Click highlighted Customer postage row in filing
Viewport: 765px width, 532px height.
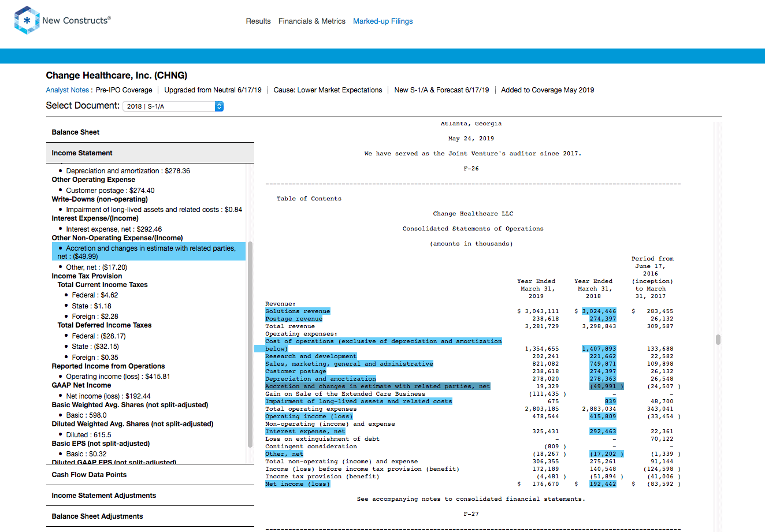(295, 371)
